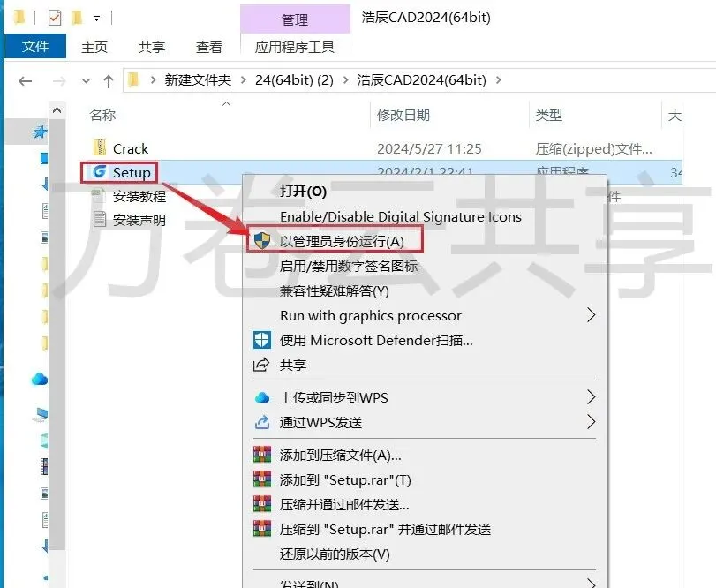Expand chevron after 24(64bit) (2) breadcrumb
716x588 pixels.
click(x=345, y=80)
